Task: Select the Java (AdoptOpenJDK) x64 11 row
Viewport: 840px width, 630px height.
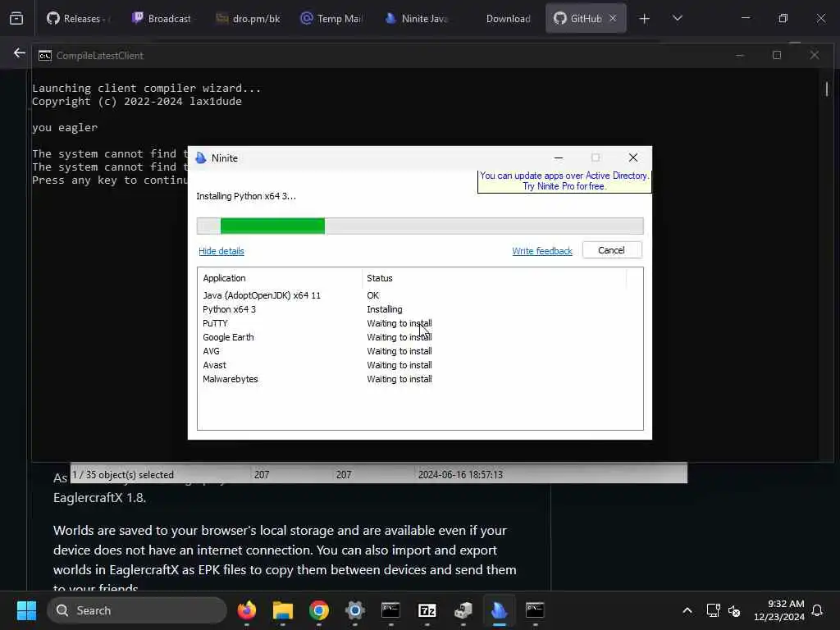Action: click(420, 295)
